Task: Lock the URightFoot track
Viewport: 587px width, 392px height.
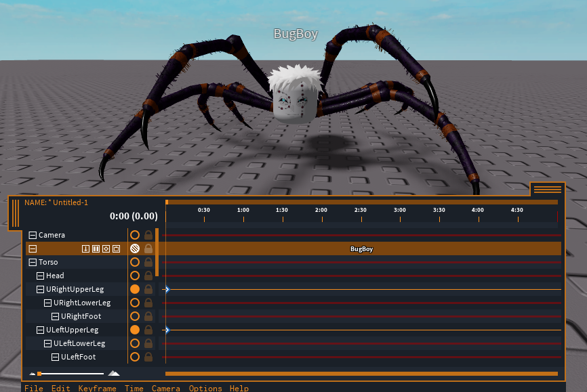Action: (x=148, y=316)
